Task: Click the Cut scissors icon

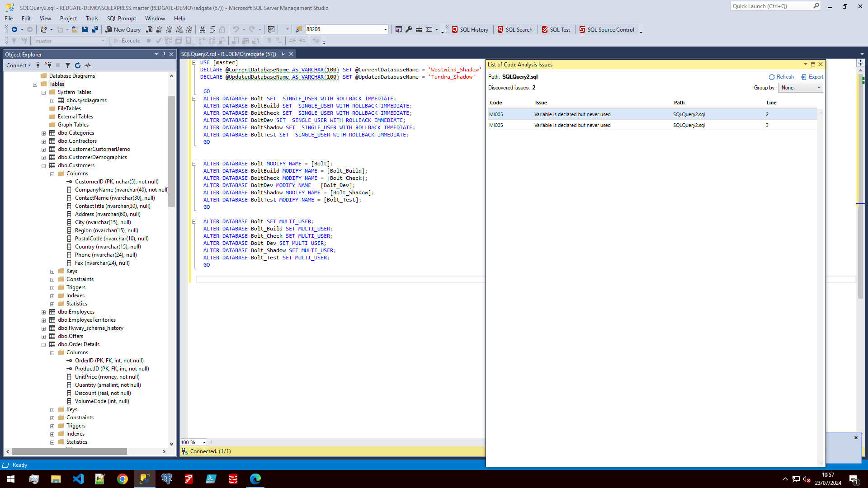Action: pyautogui.click(x=203, y=29)
